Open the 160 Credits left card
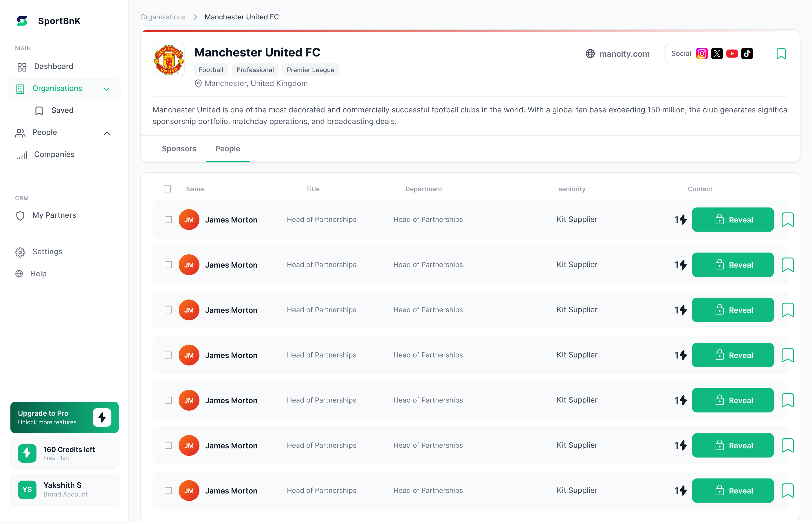The width and height of the screenshot is (812, 524). click(64, 453)
